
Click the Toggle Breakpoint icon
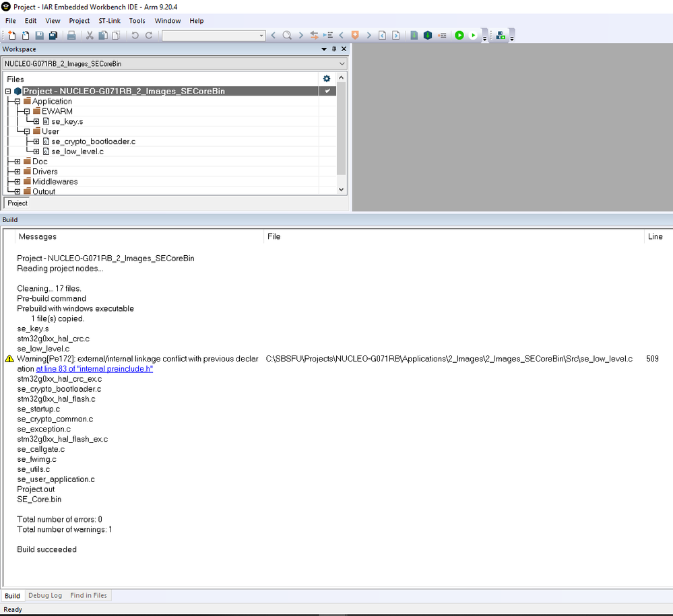442,35
